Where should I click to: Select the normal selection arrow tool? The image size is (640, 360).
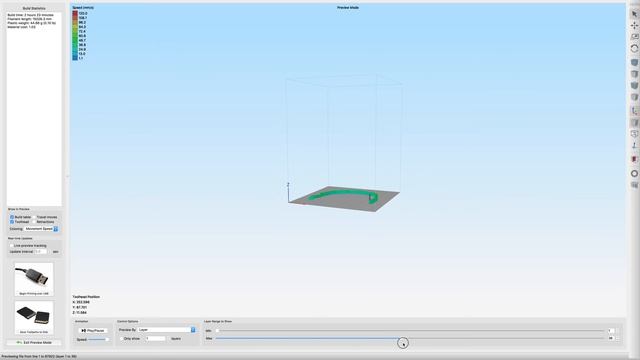pyautogui.click(x=634, y=14)
